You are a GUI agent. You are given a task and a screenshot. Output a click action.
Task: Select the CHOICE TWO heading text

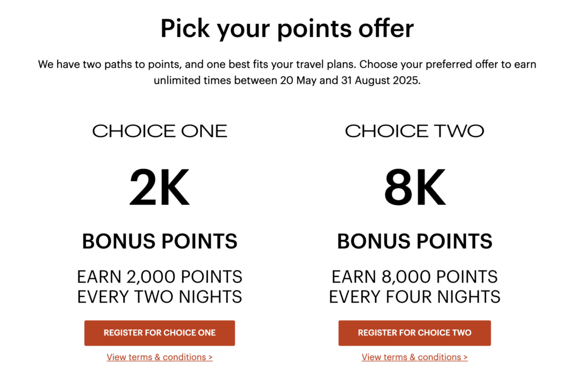[x=415, y=131]
